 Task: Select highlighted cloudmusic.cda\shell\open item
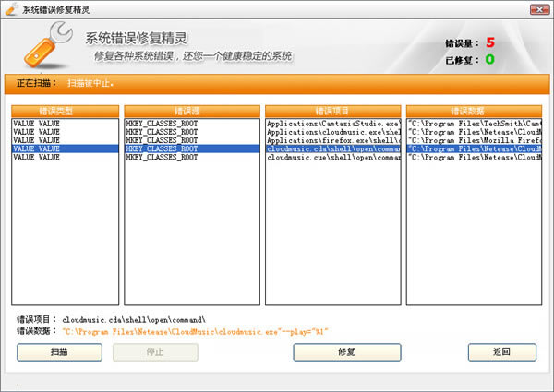pos(333,148)
